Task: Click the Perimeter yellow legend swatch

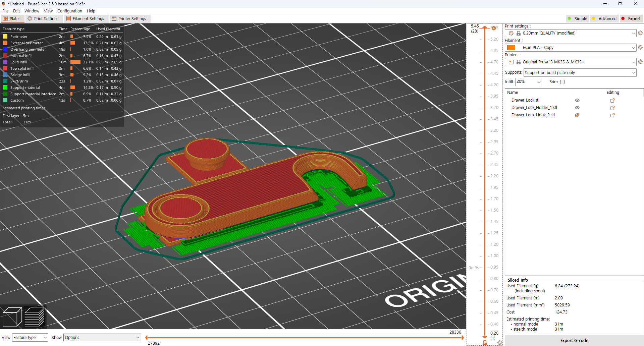Action: 5,37
